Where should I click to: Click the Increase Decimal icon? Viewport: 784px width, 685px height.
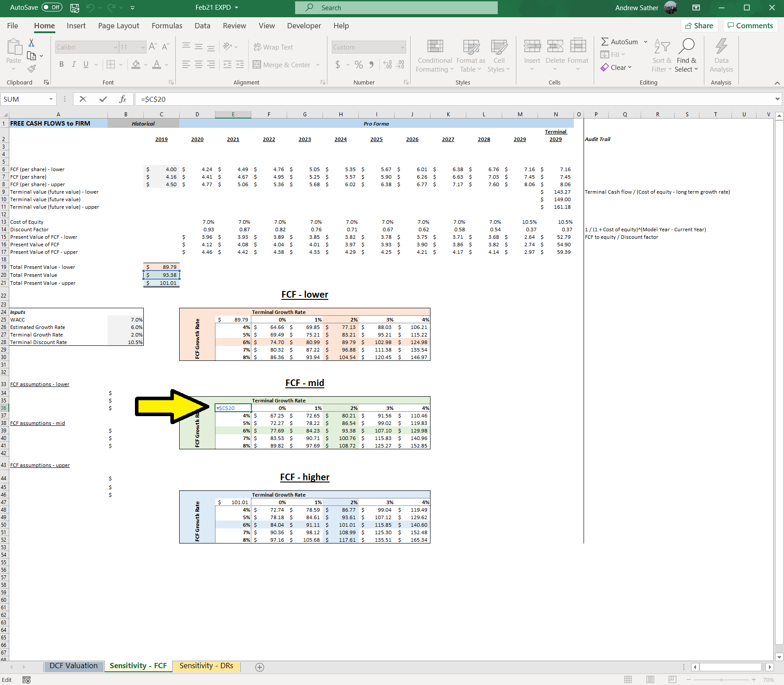pos(388,65)
